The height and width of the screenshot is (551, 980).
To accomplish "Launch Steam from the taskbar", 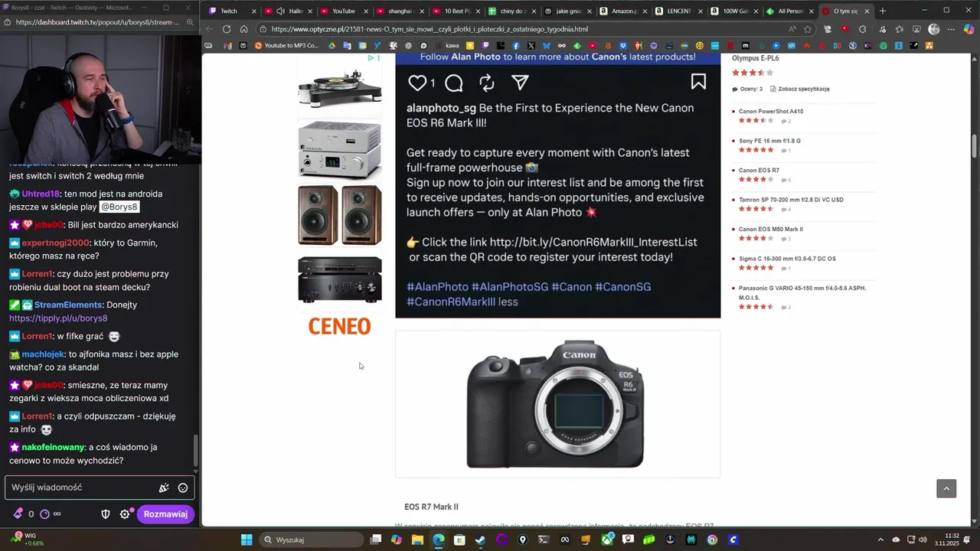I will tap(480, 540).
